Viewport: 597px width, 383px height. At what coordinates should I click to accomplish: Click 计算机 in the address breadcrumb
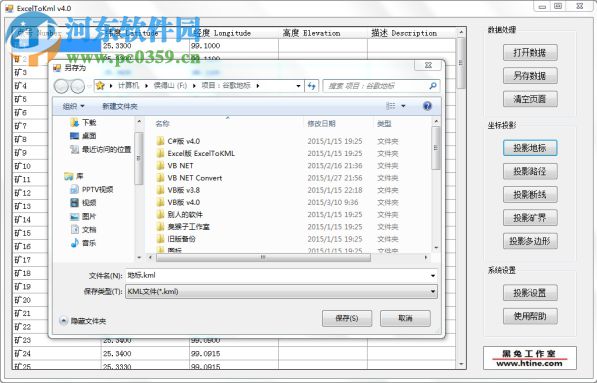128,86
